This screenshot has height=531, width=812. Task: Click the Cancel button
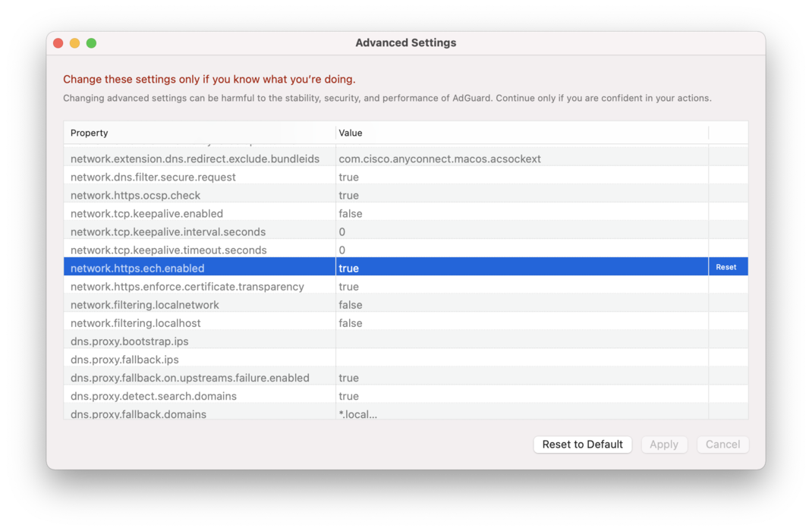(722, 445)
